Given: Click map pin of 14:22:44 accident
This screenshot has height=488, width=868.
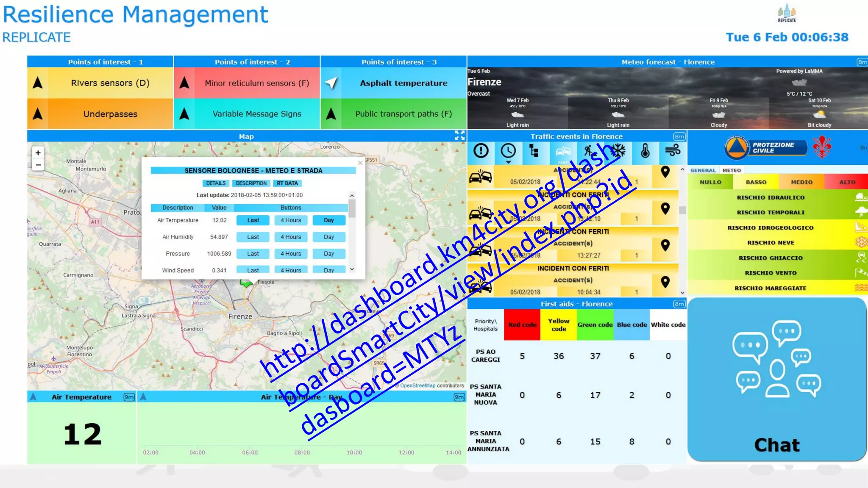Looking at the screenshot, I should tap(665, 172).
